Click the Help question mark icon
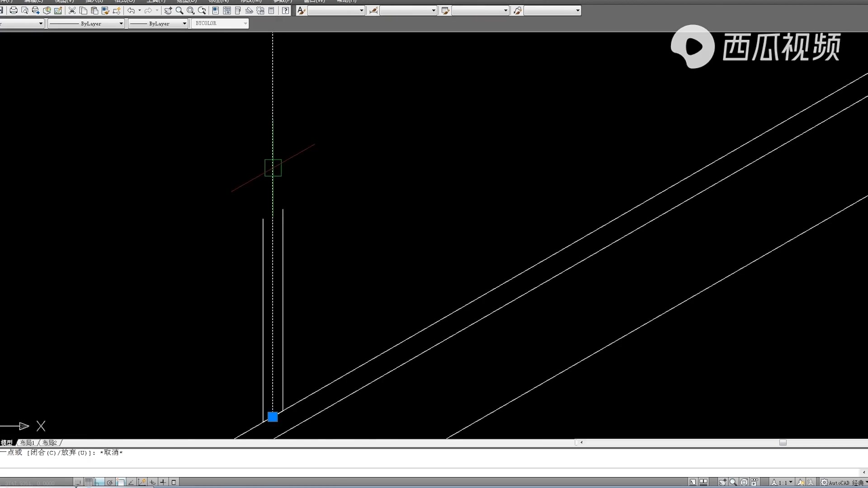The height and width of the screenshot is (488, 868). pyautogui.click(x=285, y=10)
